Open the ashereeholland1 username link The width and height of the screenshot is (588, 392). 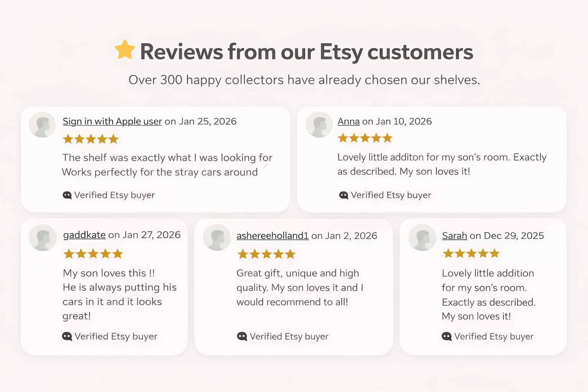(272, 236)
